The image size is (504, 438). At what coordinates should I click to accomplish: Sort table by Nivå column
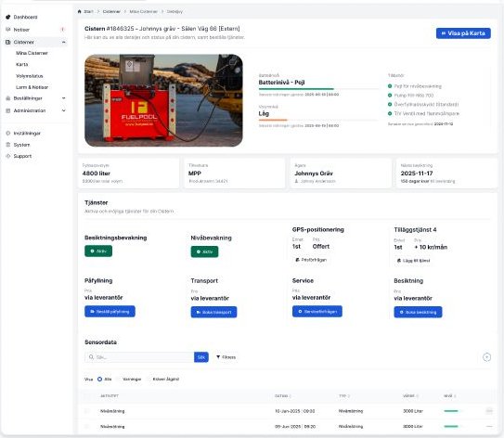pos(449,396)
